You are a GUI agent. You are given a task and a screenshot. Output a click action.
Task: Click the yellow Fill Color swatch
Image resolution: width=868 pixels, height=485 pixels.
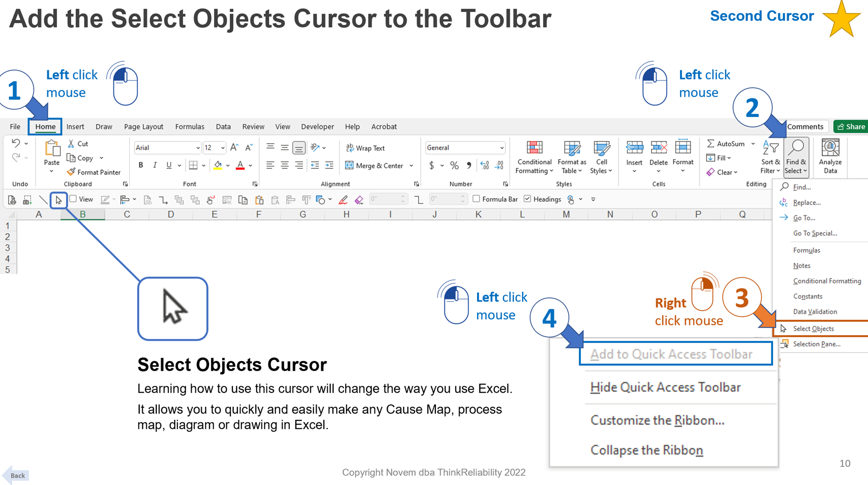click(218, 165)
